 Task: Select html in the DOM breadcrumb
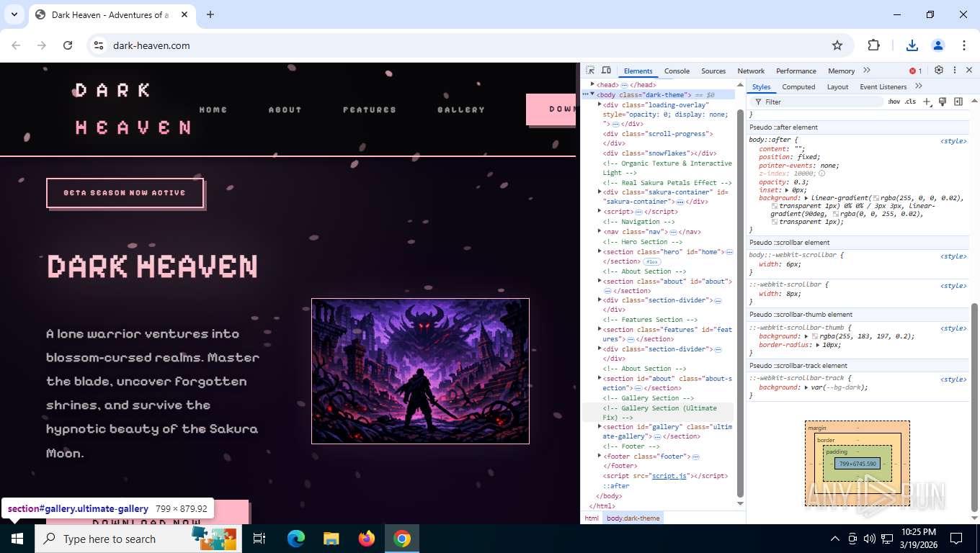(x=592, y=518)
